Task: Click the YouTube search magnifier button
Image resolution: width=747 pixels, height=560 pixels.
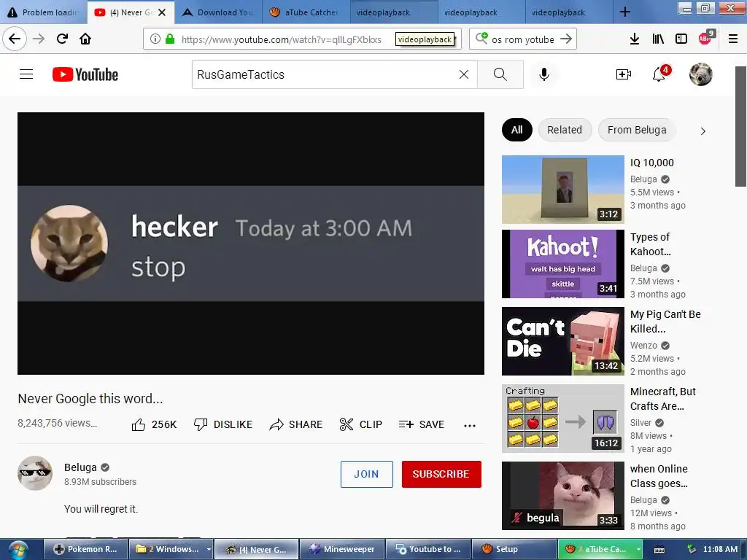Action: [x=500, y=74]
